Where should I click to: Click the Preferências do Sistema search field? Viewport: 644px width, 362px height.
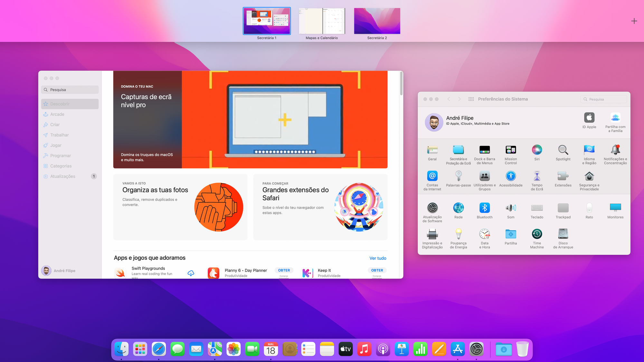[x=604, y=99]
